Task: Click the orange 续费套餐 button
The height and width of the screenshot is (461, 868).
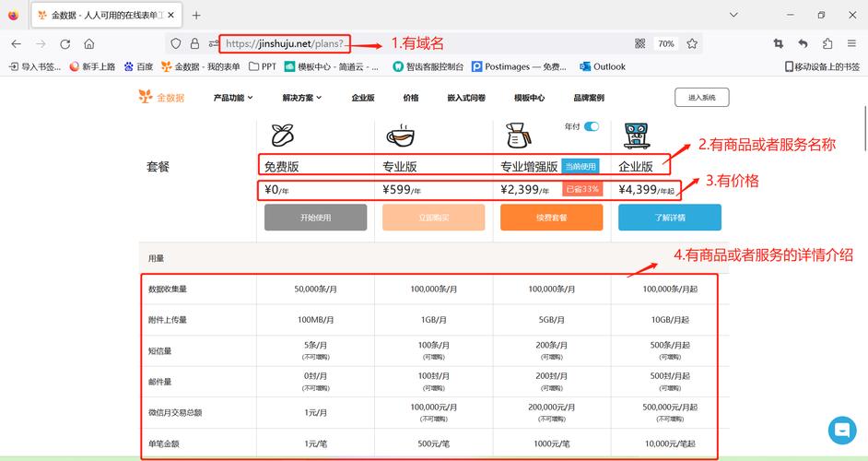Action: [551, 218]
